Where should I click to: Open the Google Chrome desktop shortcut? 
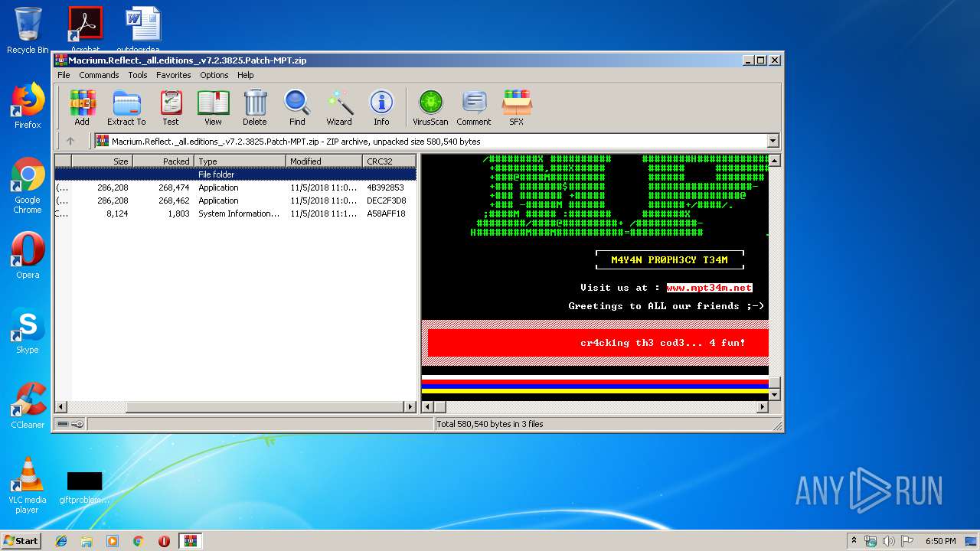28,184
